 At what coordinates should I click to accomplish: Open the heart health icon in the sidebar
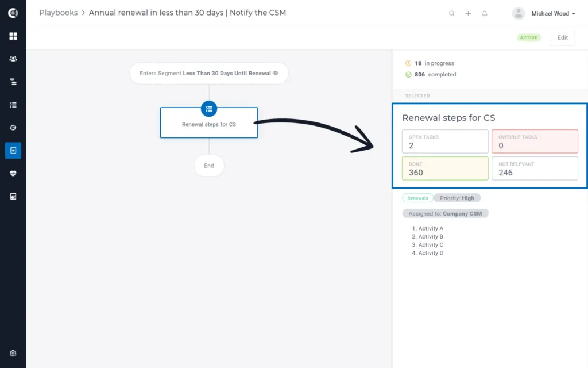pyautogui.click(x=13, y=174)
